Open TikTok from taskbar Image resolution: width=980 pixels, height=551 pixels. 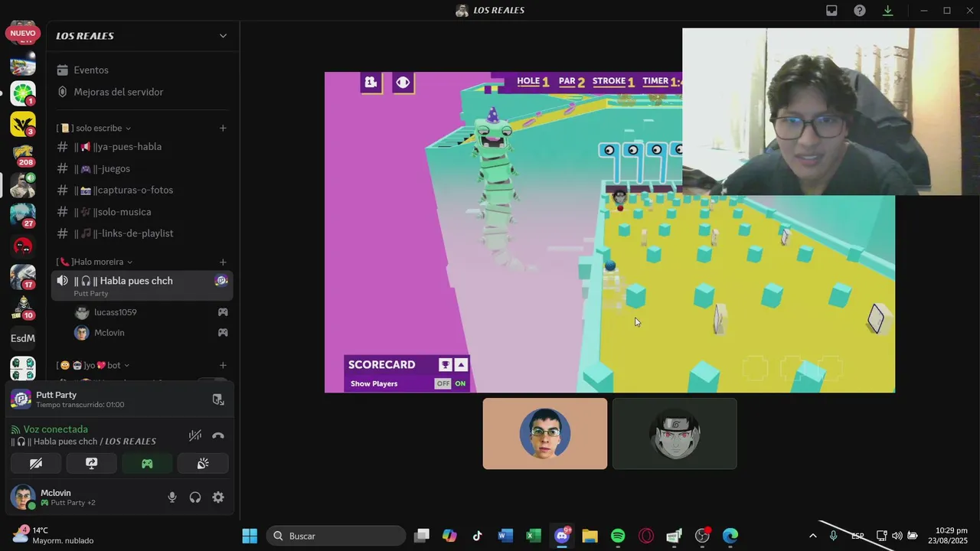tap(477, 536)
